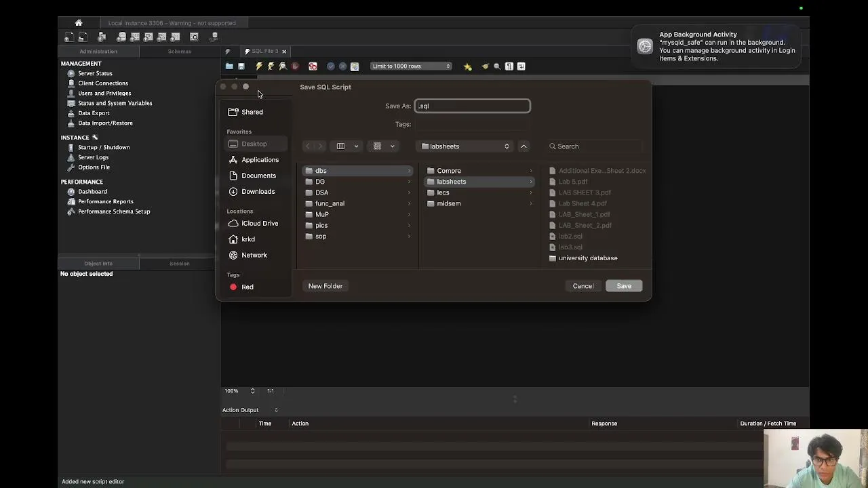This screenshot has width=868, height=488.
Task: Click the explain query magnifier lightning icon
Action: [x=283, y=66]
